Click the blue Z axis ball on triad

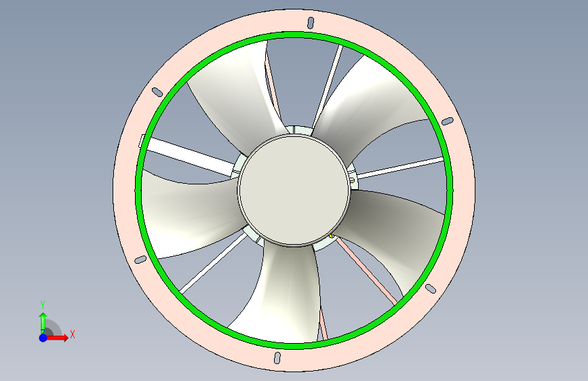point(43,338)
